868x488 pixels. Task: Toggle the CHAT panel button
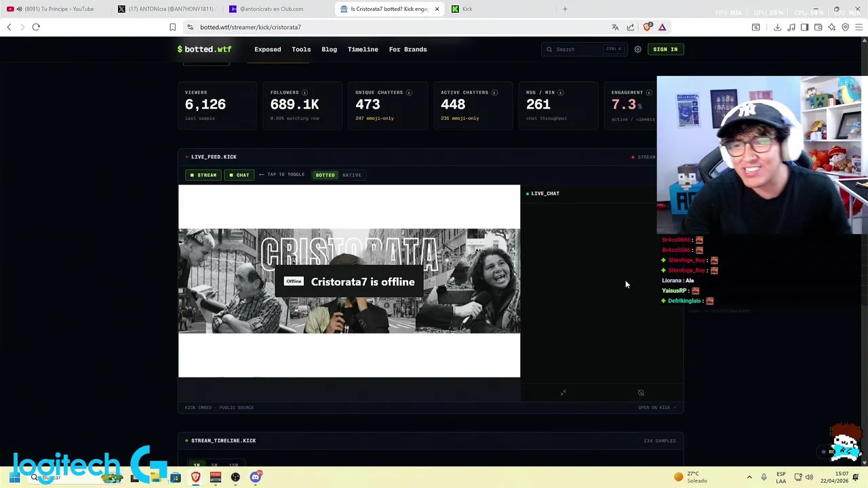[x=239, y=175]
